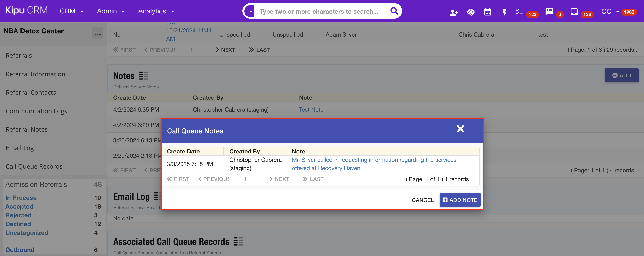Image resolution: width=644 pixels, height=256 pixels.
Task: Go to Referral Notes in sidebar
Action: 26,129
